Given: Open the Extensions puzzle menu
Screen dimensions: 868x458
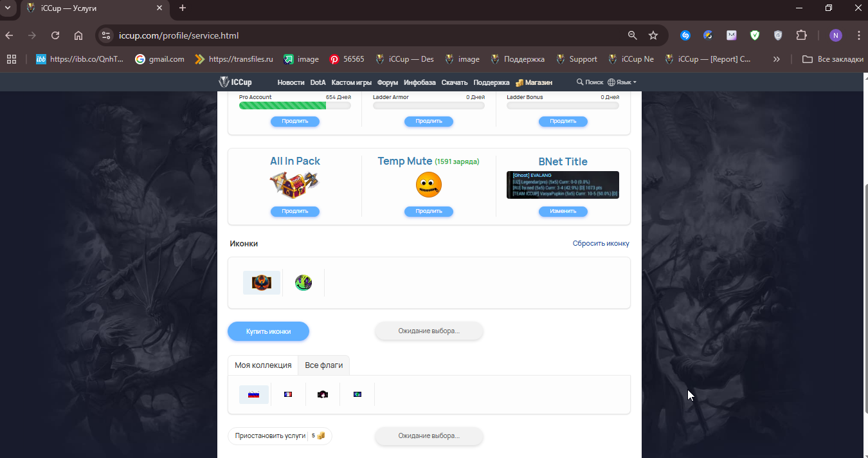Looking at the screenshot, I should click(801, 35).
